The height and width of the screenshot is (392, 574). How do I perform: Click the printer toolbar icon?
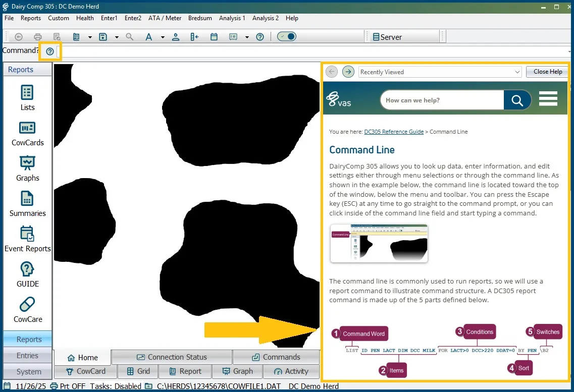[38, 36]
